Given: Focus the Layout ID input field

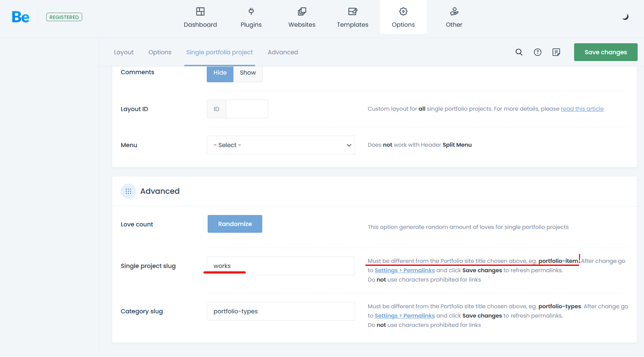Looking at the screenshot, I should tap(247, 109).
